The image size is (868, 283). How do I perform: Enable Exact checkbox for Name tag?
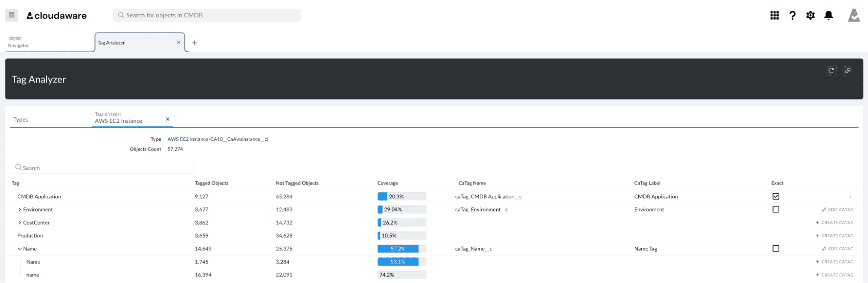tap(776, 249)
